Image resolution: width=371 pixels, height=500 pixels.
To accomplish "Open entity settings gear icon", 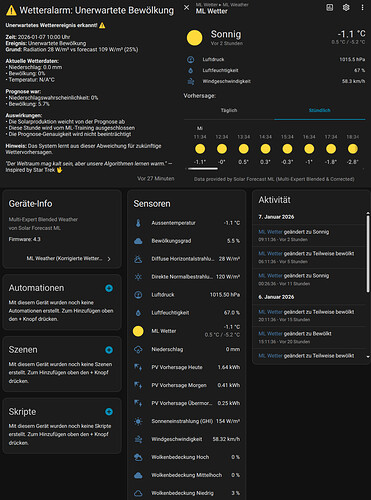I will pos(346,7).
